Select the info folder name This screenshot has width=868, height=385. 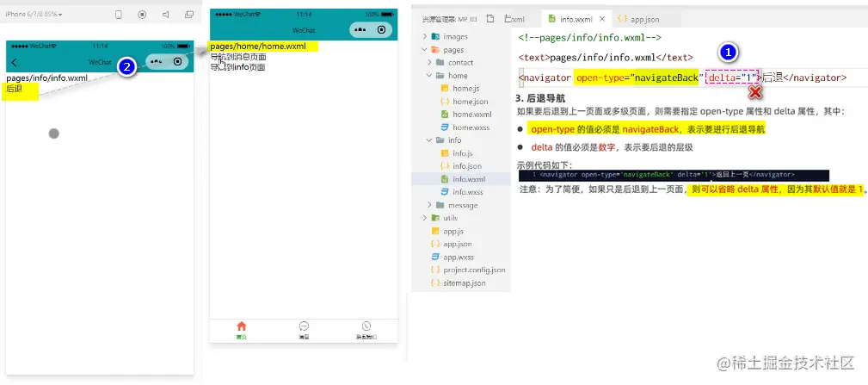[454, 140]
